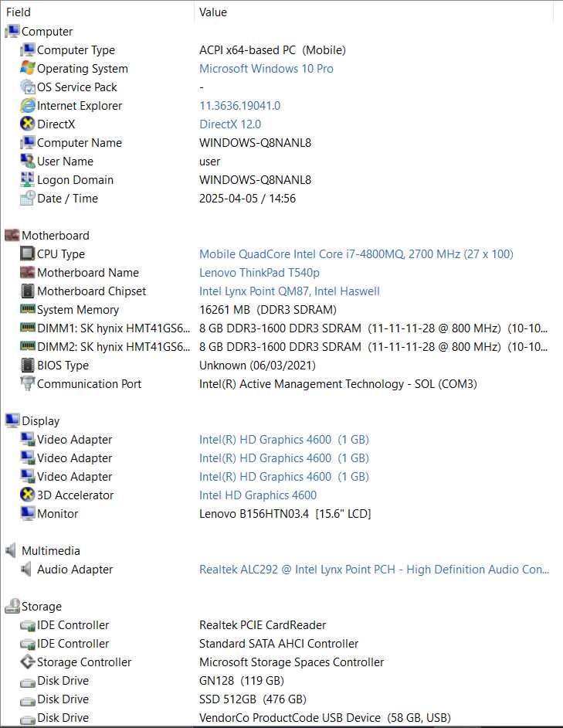Click the Storage category drive icon

click(x=12, y=607)
